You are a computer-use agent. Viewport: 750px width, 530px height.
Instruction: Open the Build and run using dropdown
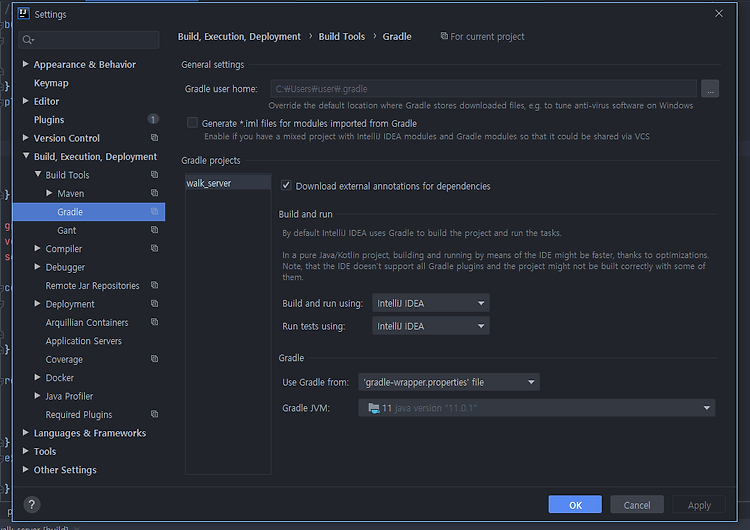pos(430,303)
